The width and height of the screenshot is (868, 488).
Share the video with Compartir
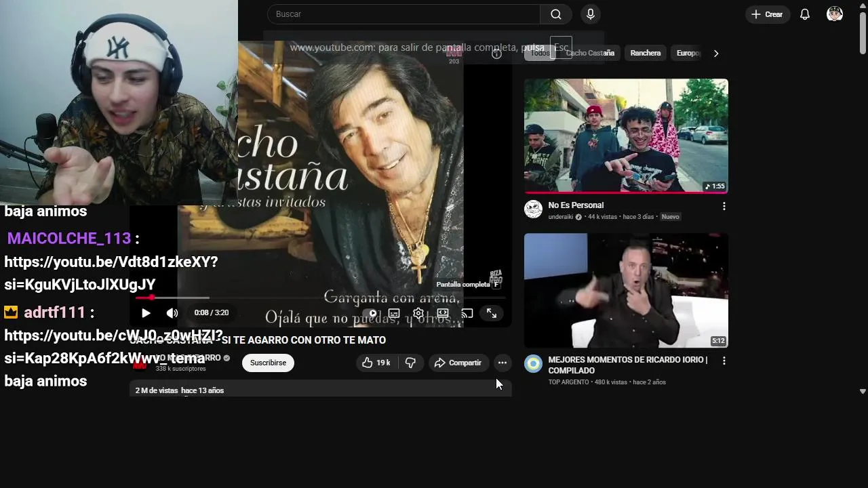[458, 363]
